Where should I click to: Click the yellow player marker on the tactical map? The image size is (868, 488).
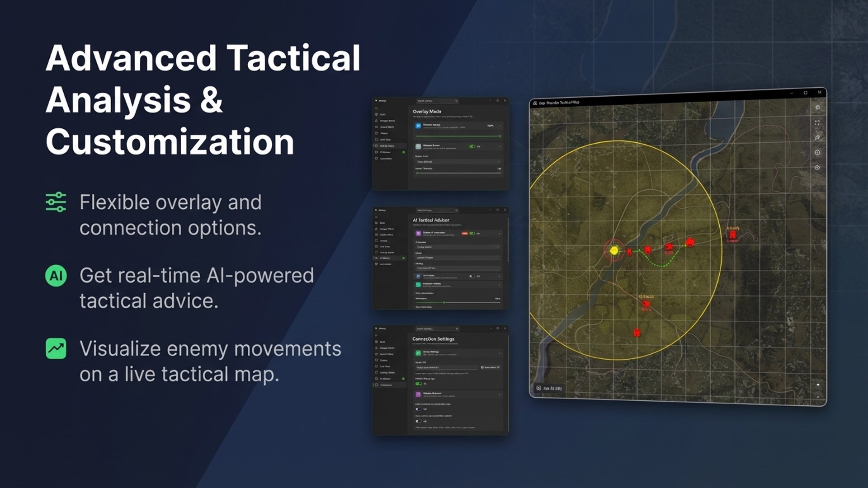[x=614, y=250]
